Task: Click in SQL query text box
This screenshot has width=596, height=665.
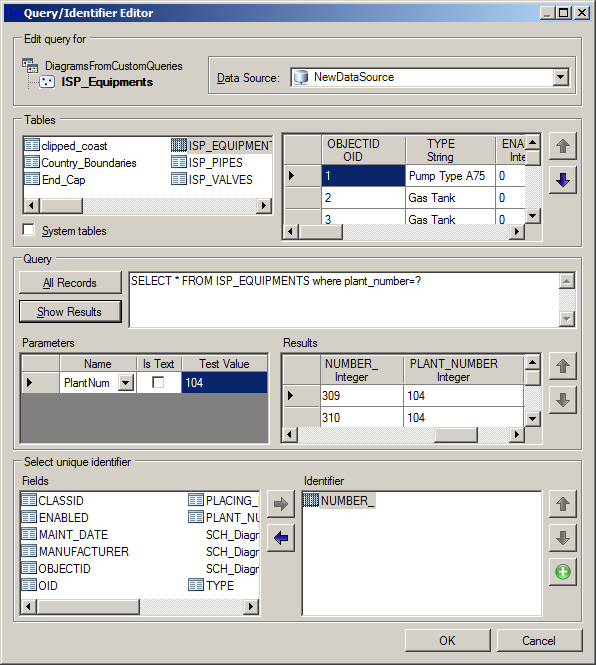Action: (344, 300)
